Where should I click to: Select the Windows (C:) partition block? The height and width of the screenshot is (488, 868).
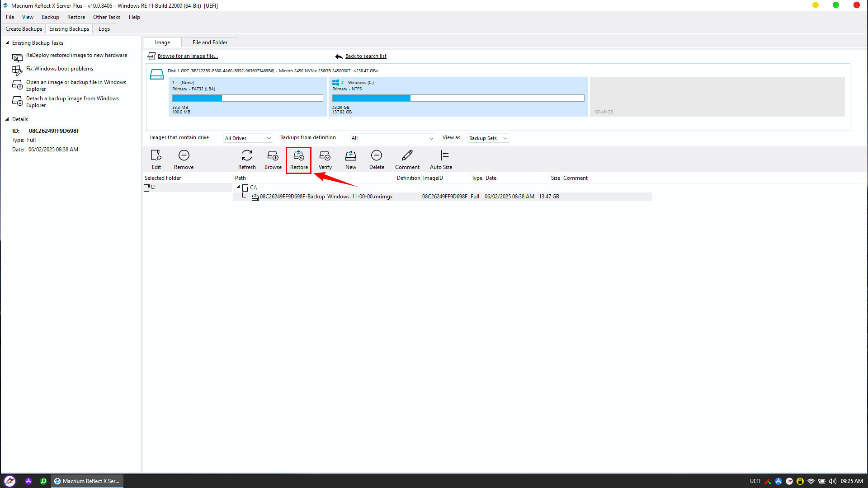(458, 97)
